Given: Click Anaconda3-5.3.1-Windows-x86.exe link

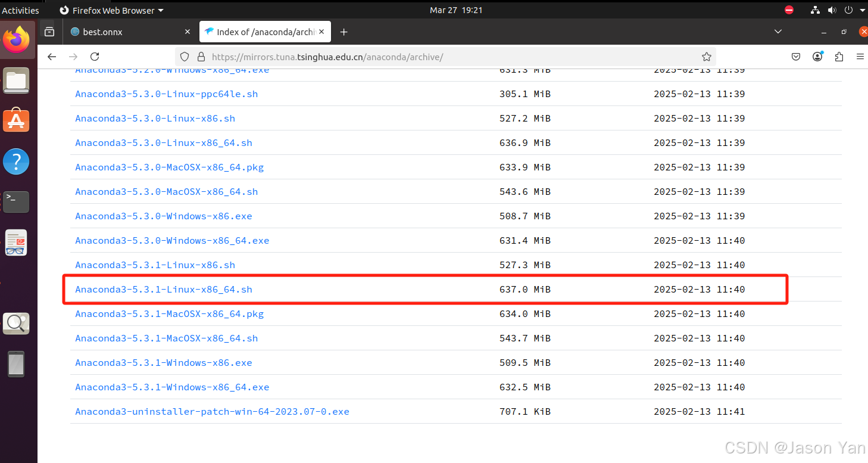Looking at the screenshot, I should point(164,363).
